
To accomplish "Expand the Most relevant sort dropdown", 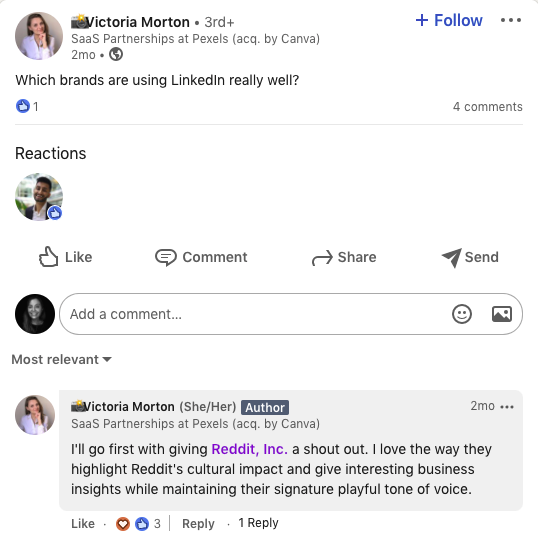I will pos(62,359).
